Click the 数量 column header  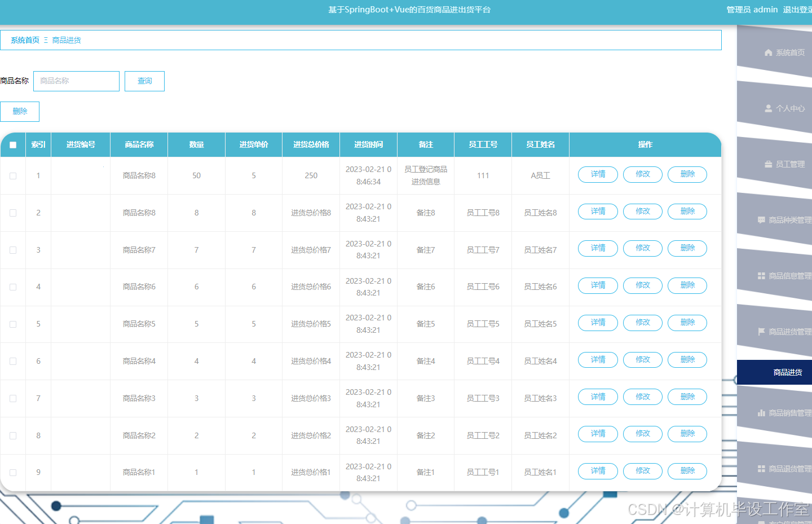tap(196, 145)
